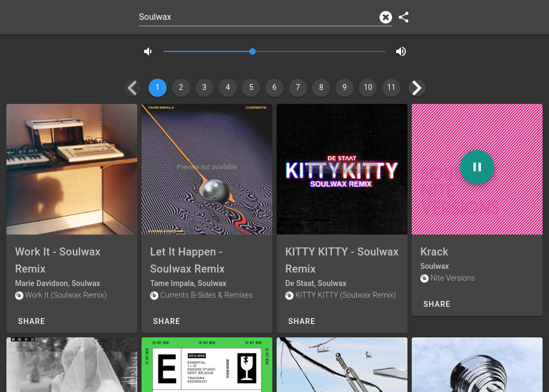Open Let It Happen Currents cover art
549x392 pixels.
(207, 169)
